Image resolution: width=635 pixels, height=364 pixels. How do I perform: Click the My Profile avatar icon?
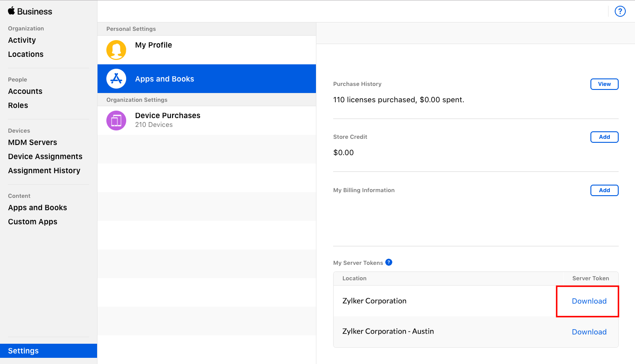pos(116,50)
